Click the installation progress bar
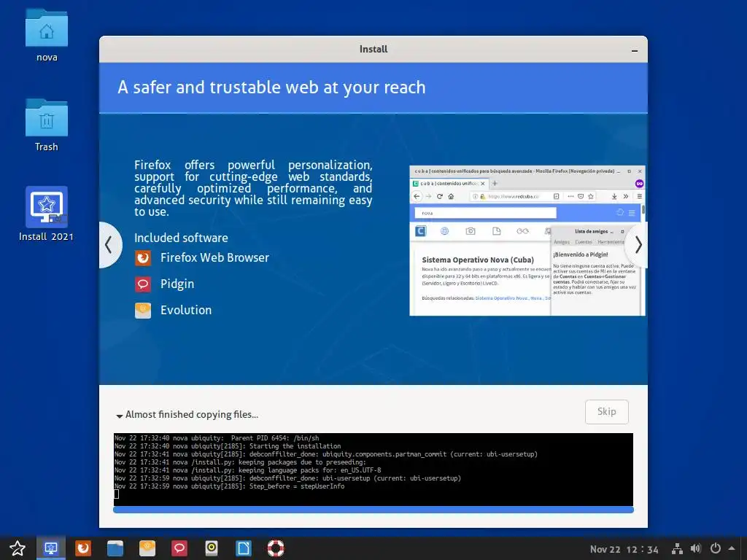 point(373,510)
